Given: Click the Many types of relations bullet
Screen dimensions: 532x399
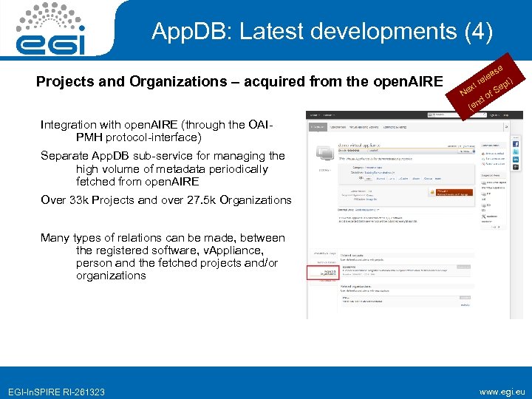Looking at the screenshot, I should coord(163,256).
